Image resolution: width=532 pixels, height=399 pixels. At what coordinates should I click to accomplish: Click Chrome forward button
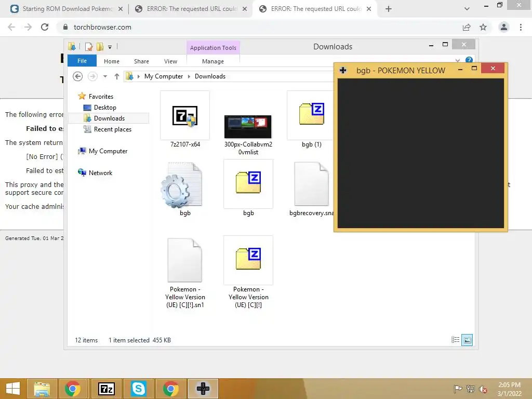(x=28, y=27)
